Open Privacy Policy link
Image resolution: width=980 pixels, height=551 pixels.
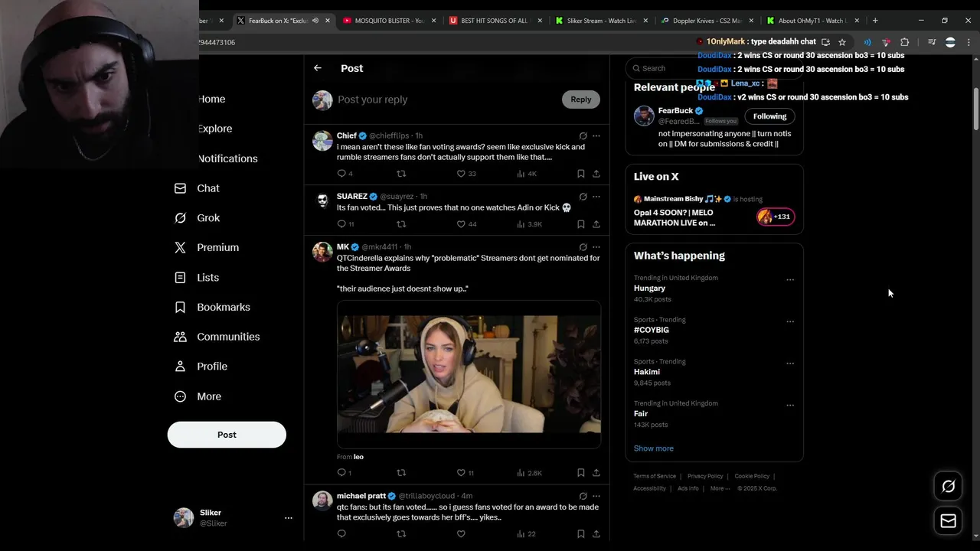coord(705,476)
